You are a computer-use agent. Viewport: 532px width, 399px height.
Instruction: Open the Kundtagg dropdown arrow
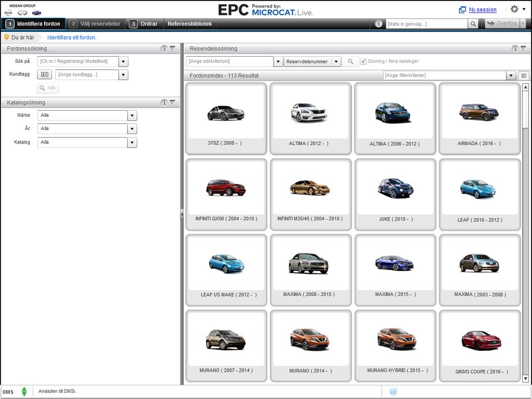[123, 75]
